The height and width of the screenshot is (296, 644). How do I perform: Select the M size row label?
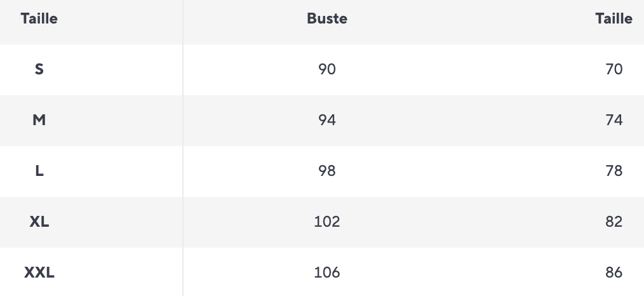click(39, 120)
